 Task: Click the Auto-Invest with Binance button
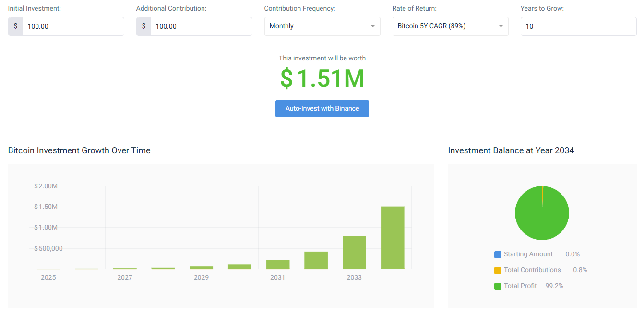[x=322, y=108]
